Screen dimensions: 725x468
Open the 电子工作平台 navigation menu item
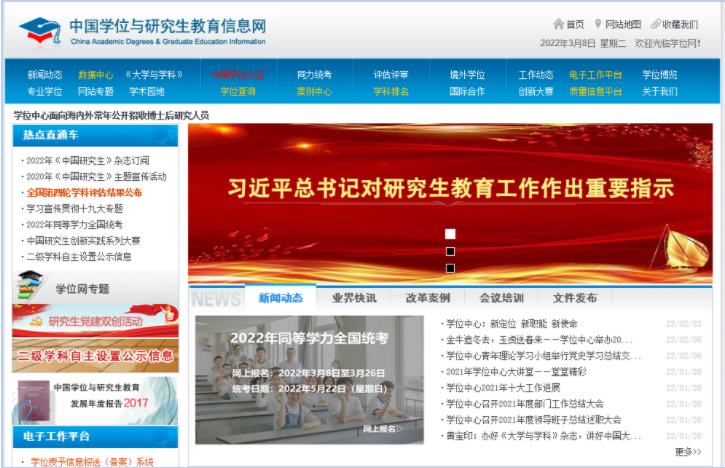595,75
